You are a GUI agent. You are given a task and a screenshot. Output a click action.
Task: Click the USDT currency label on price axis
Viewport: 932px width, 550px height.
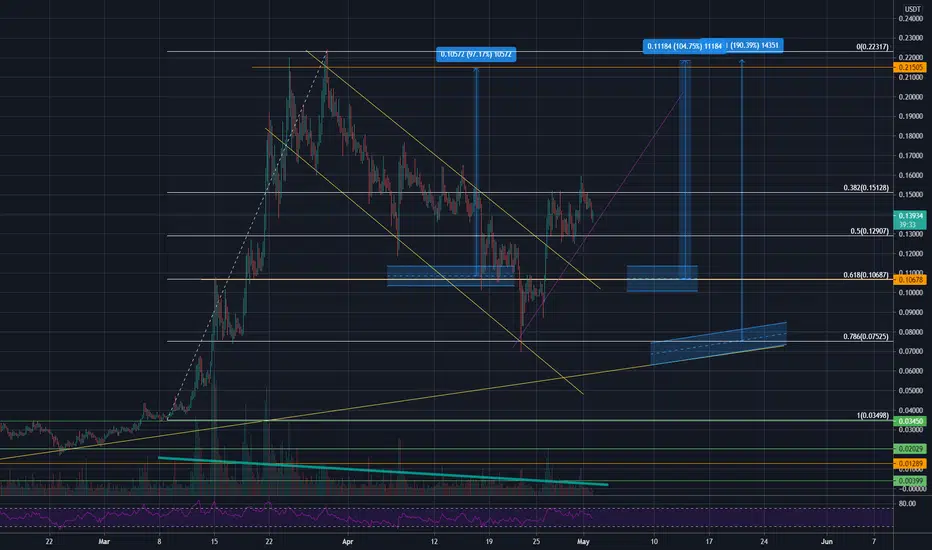[912, 9]
